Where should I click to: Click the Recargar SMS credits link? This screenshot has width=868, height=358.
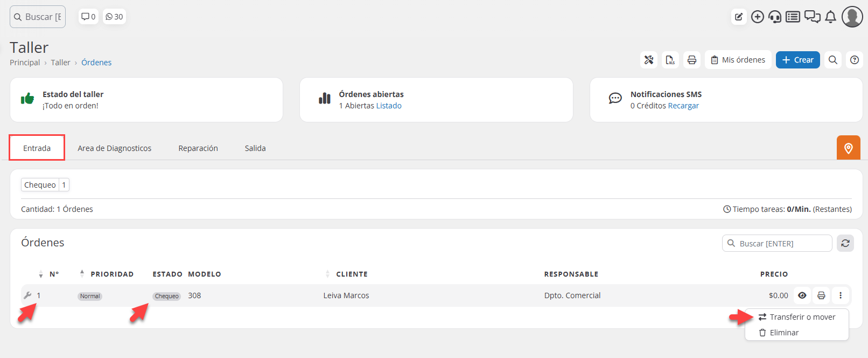[x=683, y=106]
